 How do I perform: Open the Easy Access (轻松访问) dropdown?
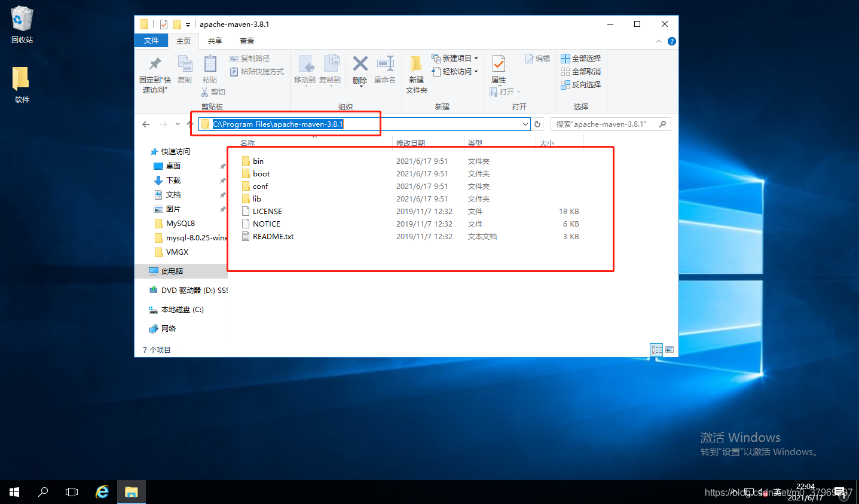tap(455, 72)
